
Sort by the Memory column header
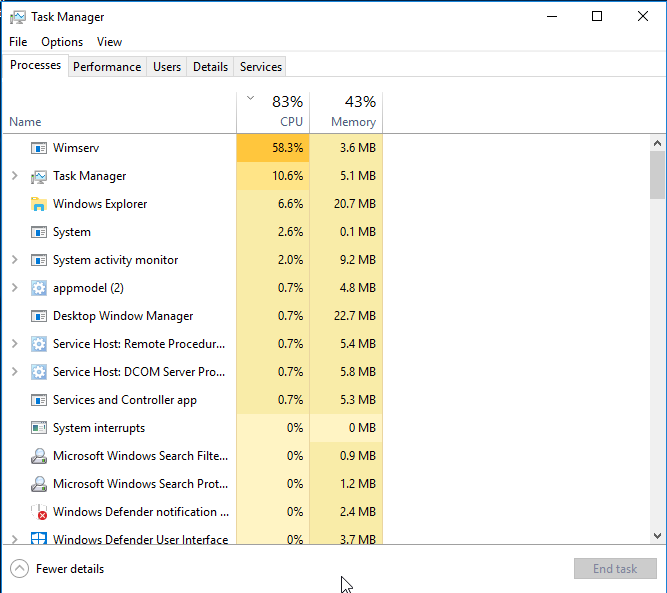[346, 112]
